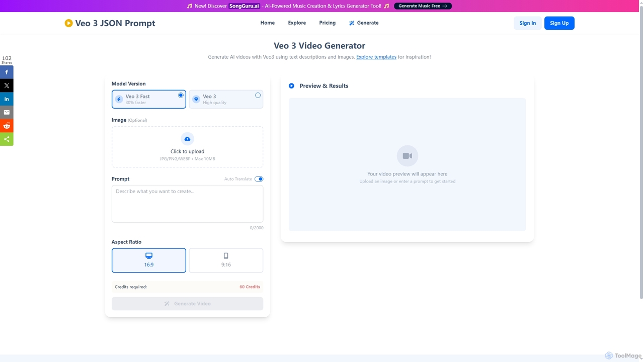Open the Explore nav item

coord(297,23)
